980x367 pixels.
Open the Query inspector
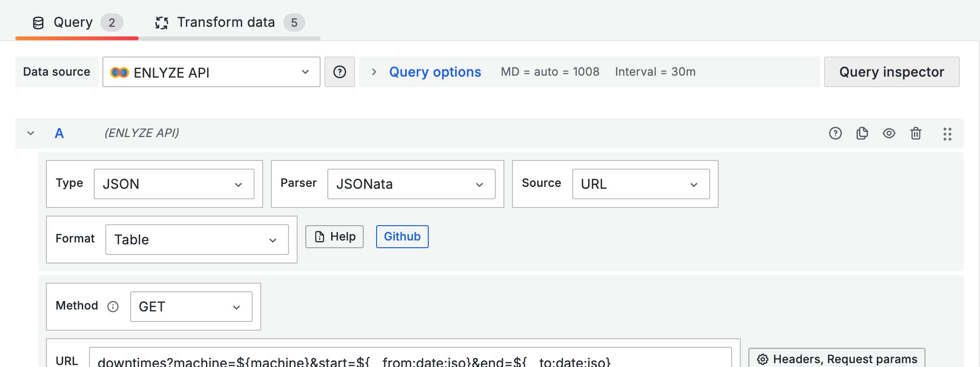pos(891,72)
